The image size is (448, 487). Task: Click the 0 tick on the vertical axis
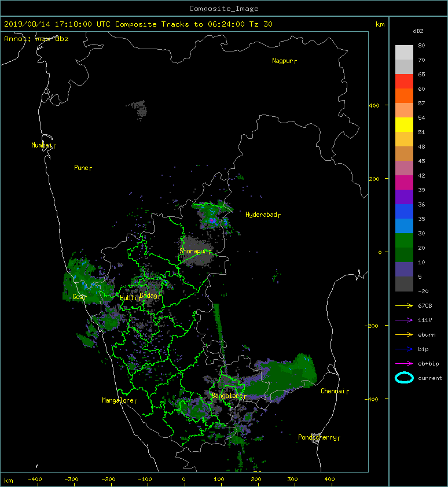pyautogui.click(x=380, y=252)
